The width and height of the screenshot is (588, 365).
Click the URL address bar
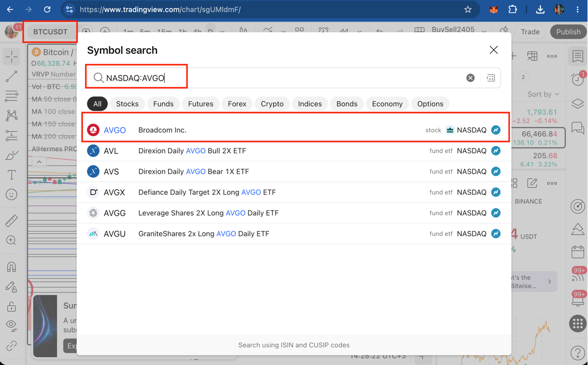coord(270,9)
